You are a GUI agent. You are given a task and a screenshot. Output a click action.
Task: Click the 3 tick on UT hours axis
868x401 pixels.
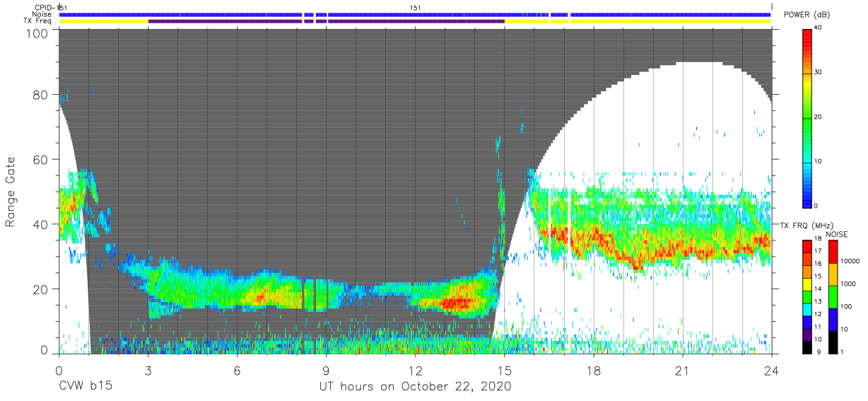[x=148, y=370]
